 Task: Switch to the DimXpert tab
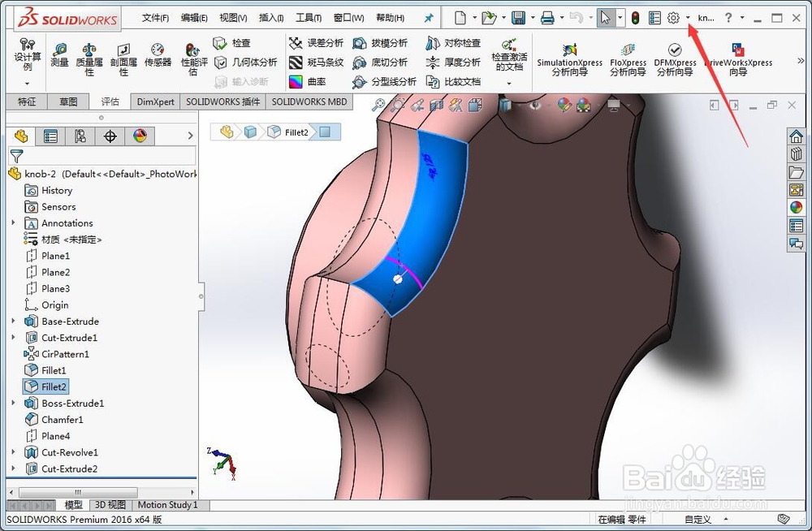[155, 101]
